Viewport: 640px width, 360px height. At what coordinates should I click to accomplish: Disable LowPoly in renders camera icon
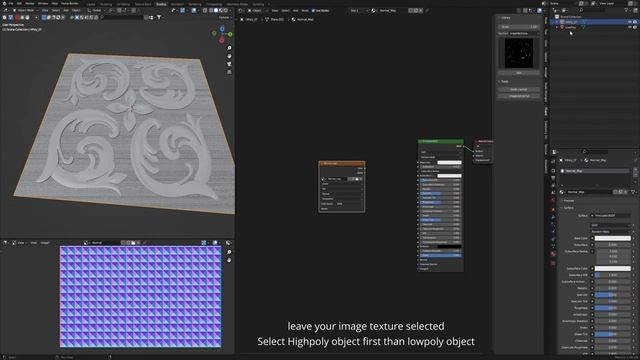point(635,27)
